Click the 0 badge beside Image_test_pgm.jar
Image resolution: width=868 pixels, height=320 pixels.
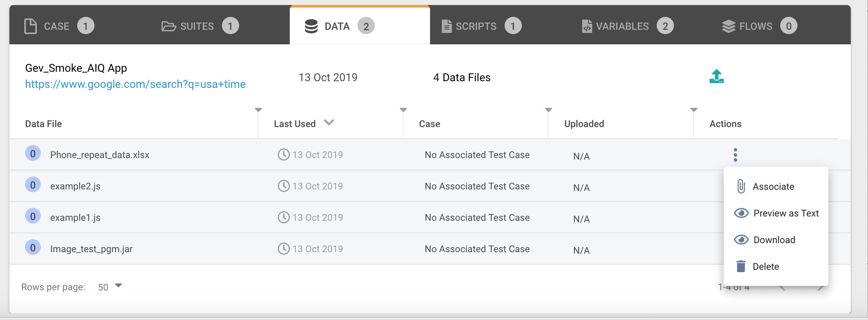33,247
